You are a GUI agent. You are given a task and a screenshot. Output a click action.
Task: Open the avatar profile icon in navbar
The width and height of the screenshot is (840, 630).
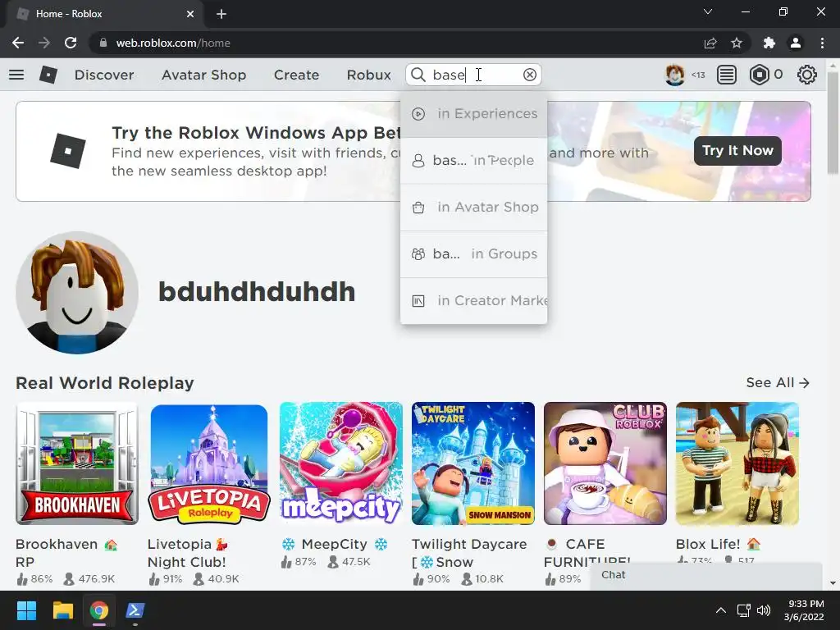click(x=674, y=75)
